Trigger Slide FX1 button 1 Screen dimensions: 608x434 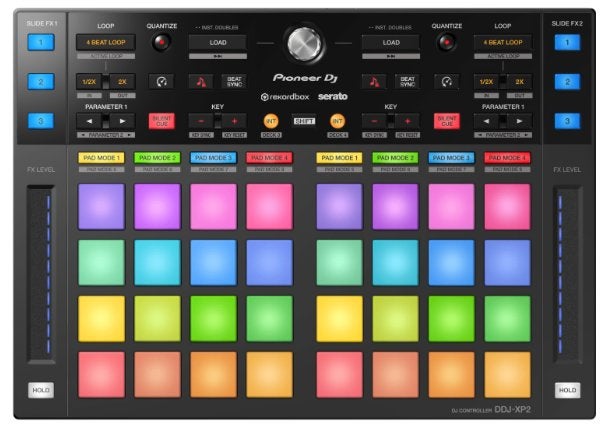click(41, 42)
